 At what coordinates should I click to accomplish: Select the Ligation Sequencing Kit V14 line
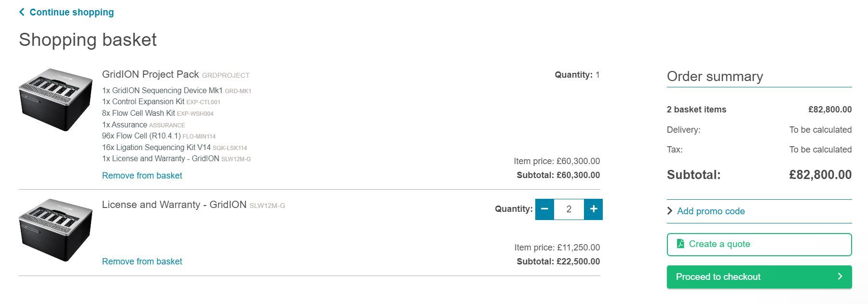pyautogui.click(x=156, y=147)
